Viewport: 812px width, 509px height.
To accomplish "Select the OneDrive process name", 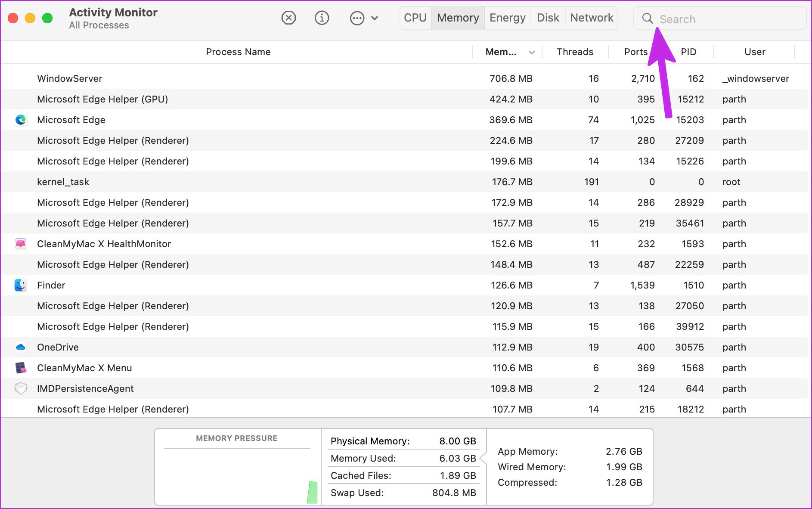I will [58, 347].
